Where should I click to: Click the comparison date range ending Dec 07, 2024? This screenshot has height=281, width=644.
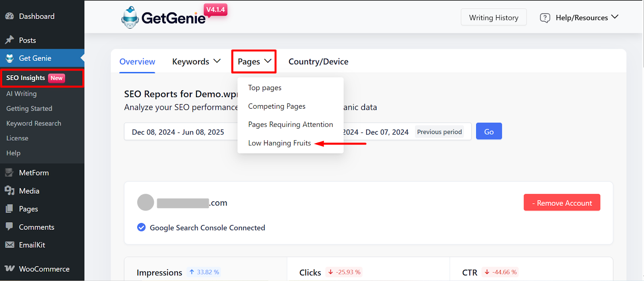(x=376, y=132)
